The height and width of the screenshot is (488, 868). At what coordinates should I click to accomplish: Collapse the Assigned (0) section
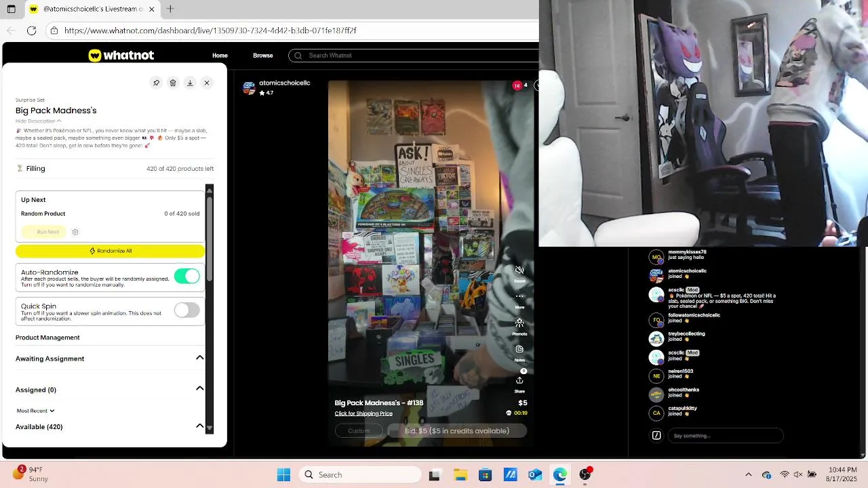199,389
